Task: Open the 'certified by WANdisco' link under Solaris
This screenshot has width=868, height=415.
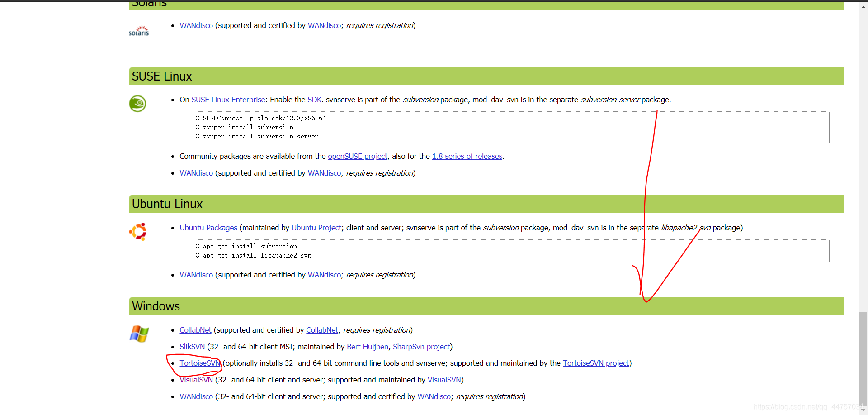Action: coord(325,25)
